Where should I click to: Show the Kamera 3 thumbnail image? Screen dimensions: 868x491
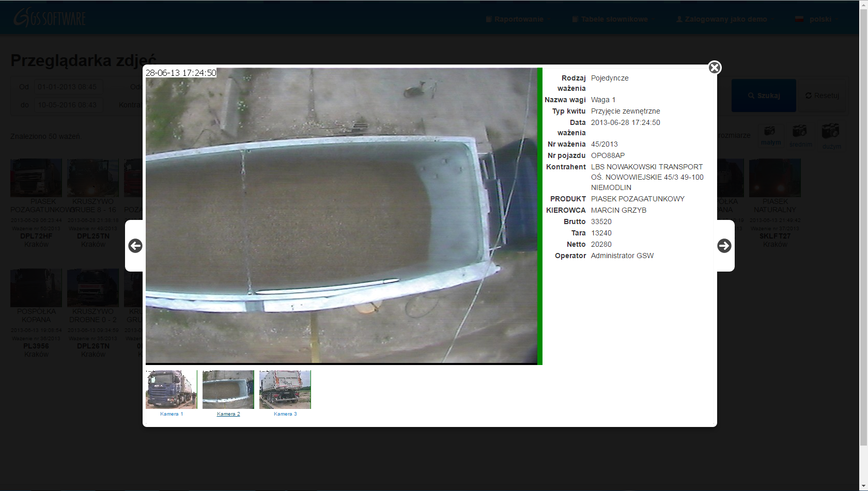(285, 389)
